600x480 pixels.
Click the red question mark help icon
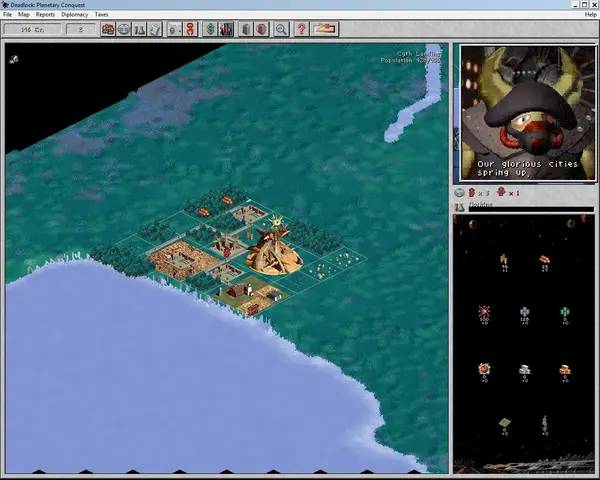tap(302, 29)
